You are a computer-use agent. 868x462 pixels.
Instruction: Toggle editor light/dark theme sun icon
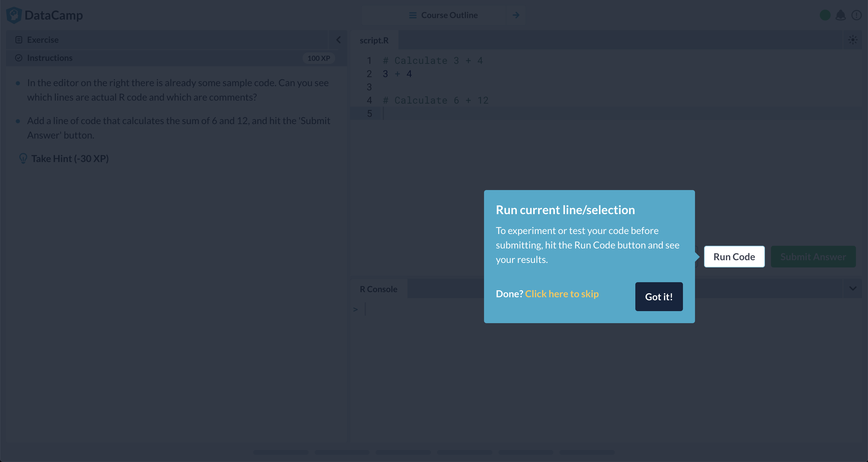click(x=853, y=40)
